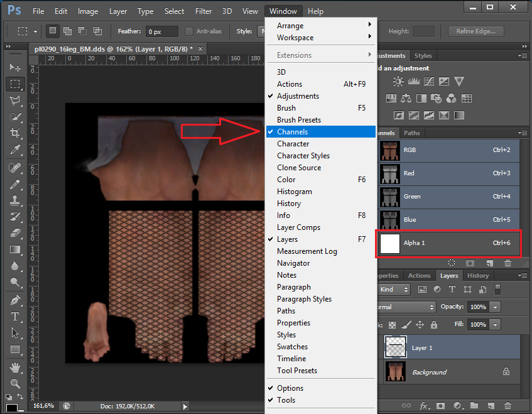This screenshot has width=532, height=414.
Task: Open the Filter menu
Action: coord(204,11)
